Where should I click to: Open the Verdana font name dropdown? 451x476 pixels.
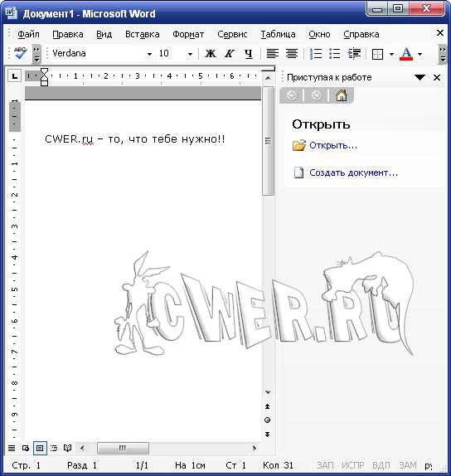click(149, 54)
